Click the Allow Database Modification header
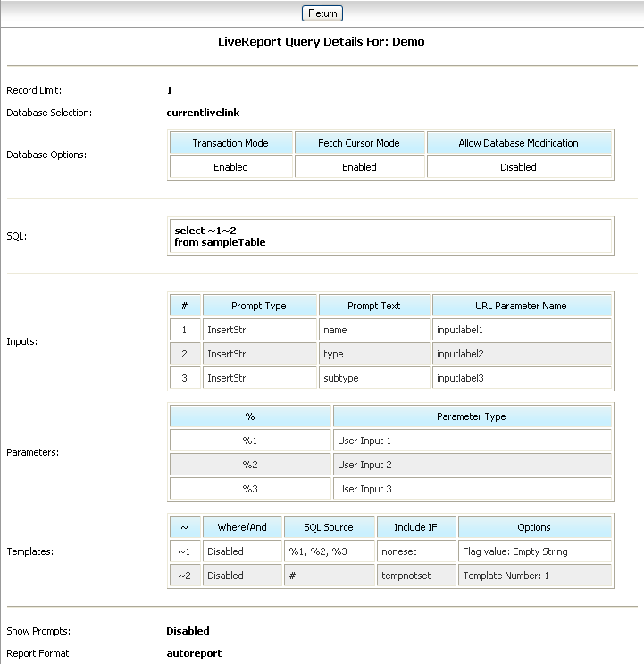Image resolution: width=644 pixels, height=664 pixels. [x=518, y=143]
